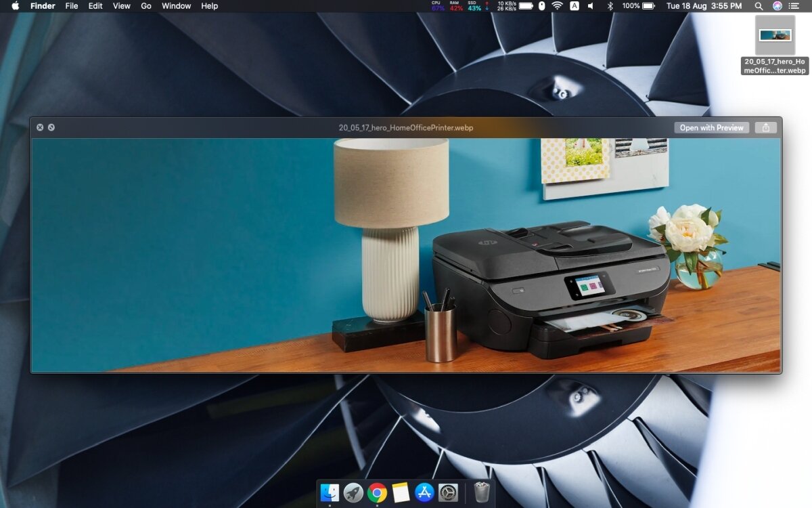Open System Preferences from the Dock
812x508 pixels.
(448, 492)
